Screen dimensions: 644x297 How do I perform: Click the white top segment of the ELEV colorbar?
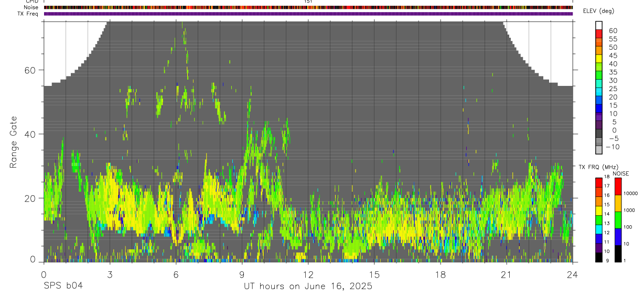(599, 26)
